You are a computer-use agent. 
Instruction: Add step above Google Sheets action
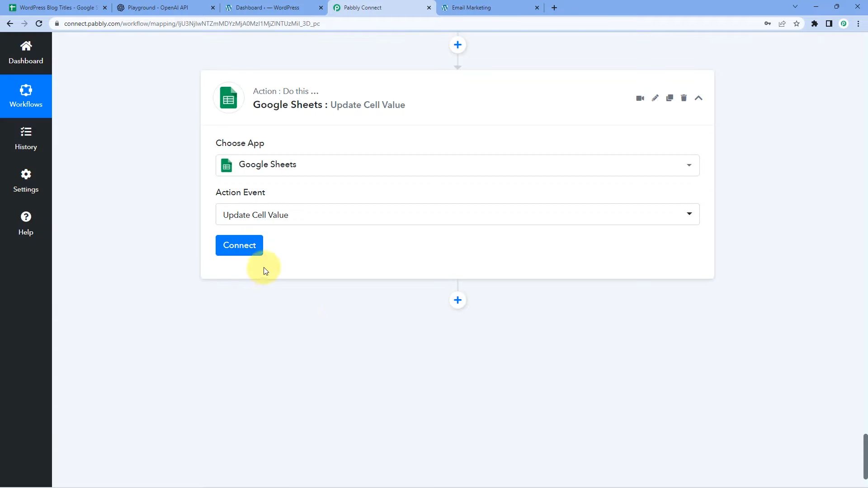458,45
